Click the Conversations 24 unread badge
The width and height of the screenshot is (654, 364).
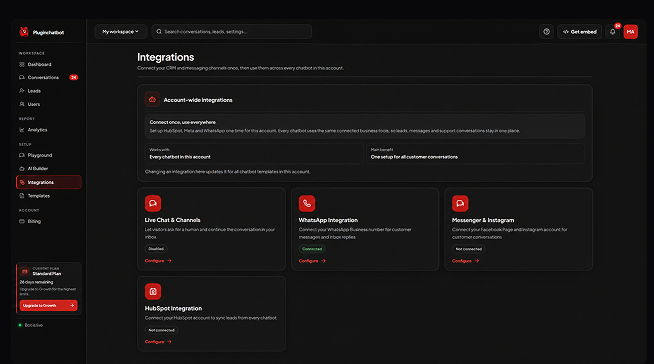[73, 78]
